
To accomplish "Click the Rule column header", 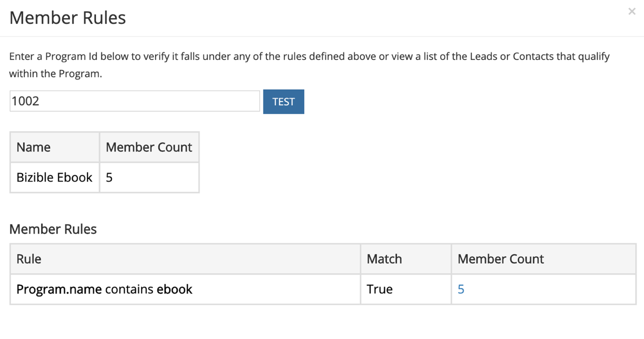I will (x=29, y=259).
